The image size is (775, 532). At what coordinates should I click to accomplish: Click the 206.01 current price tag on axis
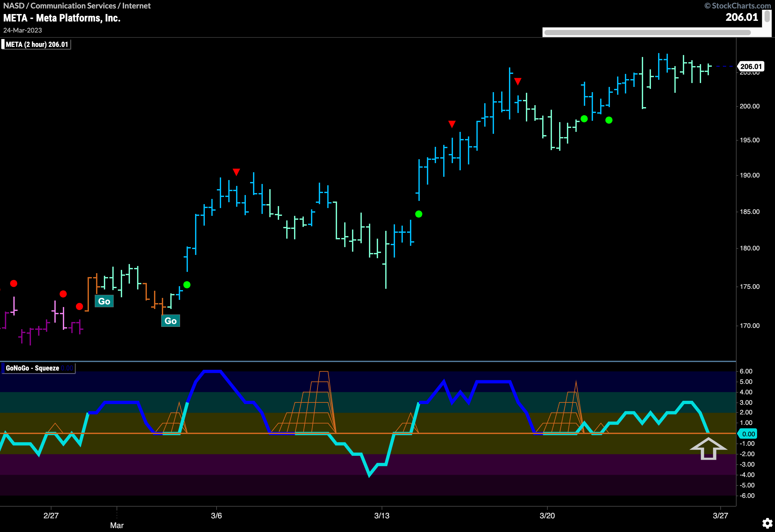[x=751, y=66]
